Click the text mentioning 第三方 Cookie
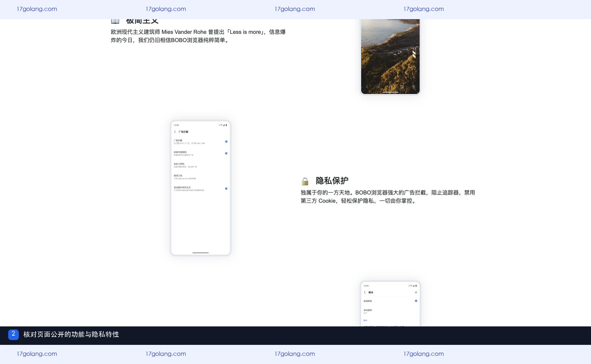The height and width of the screenshot is (364, 591). coord(388,197)
